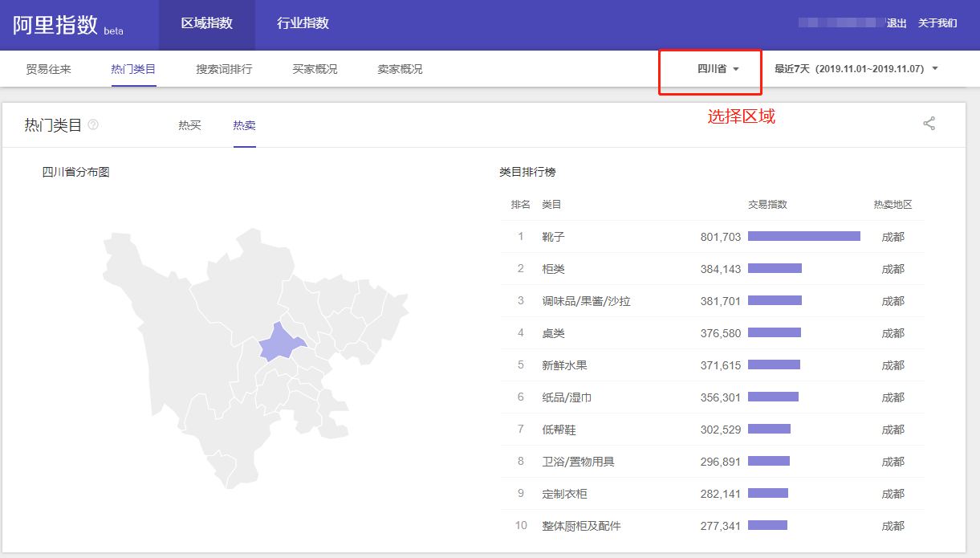Click the 交易指数 column header
Image resolution: width=980 pixels, height=558 pixels.
767,205
